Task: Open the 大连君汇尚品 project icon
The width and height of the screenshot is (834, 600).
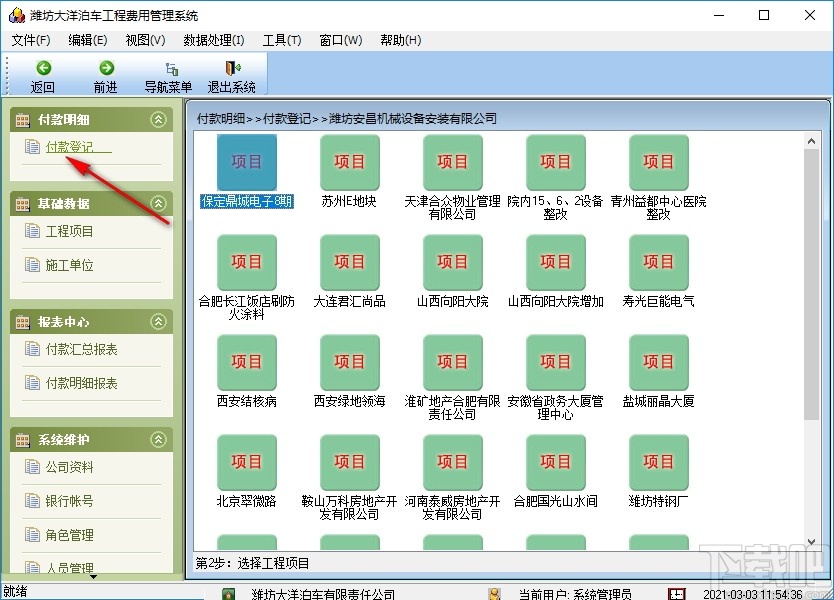Action: (x=349, y=262)
